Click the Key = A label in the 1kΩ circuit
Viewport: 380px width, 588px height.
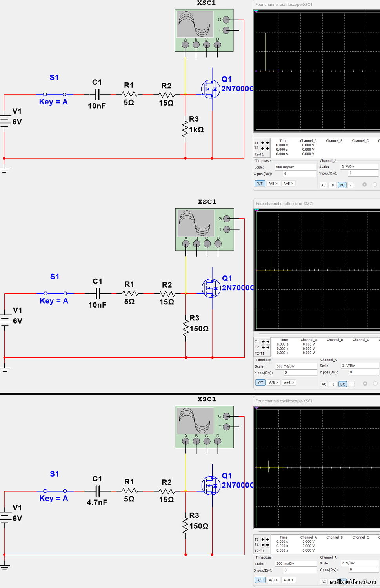[53, 102]
